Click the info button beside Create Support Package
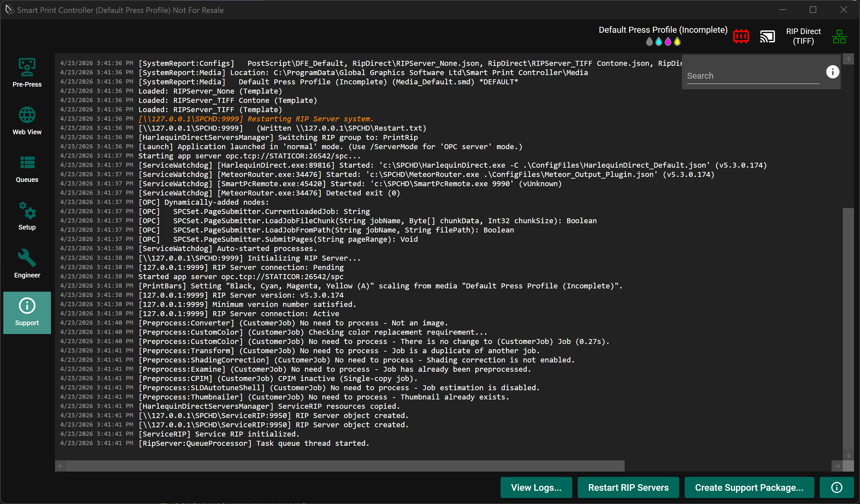The image size is (860, 504). click(836, 488)
